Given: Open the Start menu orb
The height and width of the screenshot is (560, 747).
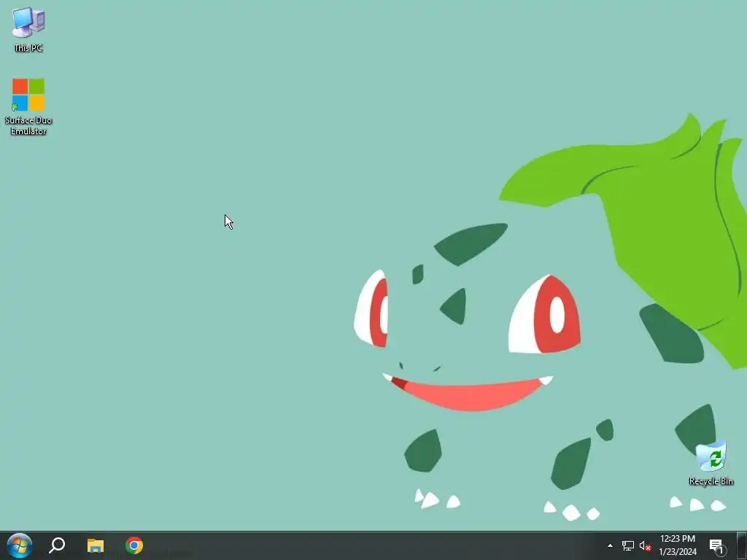Looking at the screenshot, I should (20, 545).
